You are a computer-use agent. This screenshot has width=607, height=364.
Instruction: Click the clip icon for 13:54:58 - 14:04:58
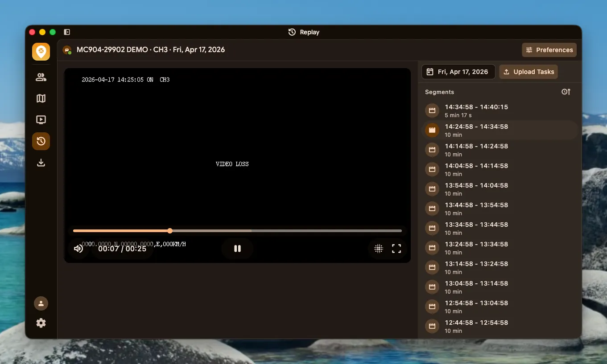(x=432, y=189)
